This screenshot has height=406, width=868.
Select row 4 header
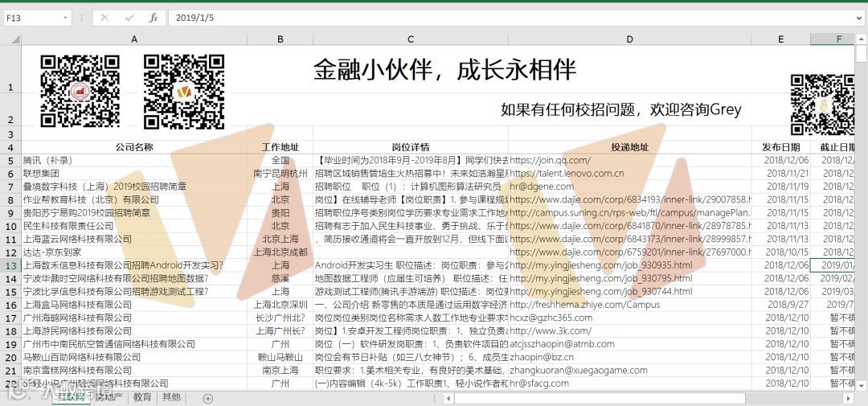11,147
